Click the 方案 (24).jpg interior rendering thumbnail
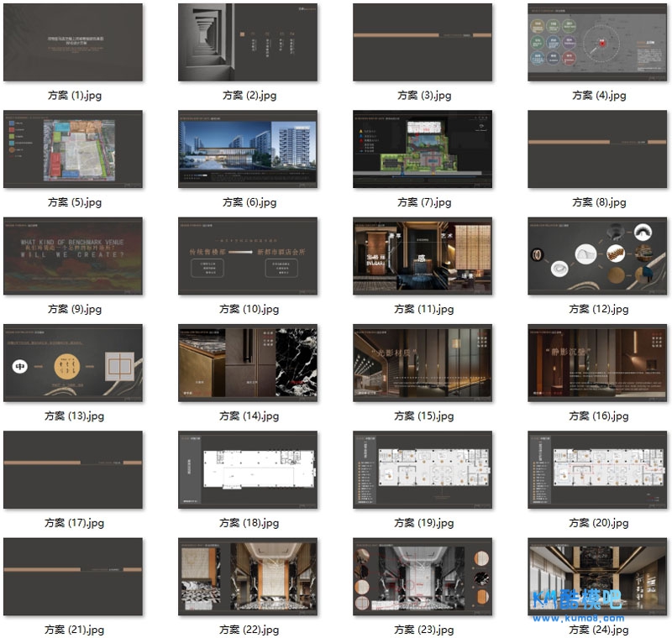This screenshot has width=672, height=638. [597, 577]
